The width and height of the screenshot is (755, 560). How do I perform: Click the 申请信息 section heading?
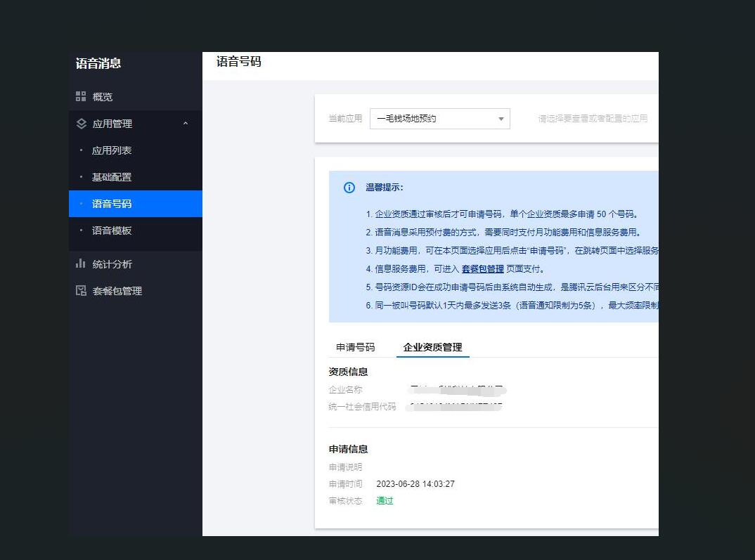point(348,450)
